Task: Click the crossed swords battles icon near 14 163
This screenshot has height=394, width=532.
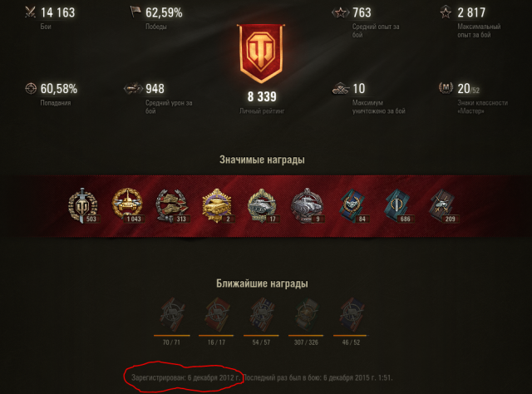Action: 31,12
